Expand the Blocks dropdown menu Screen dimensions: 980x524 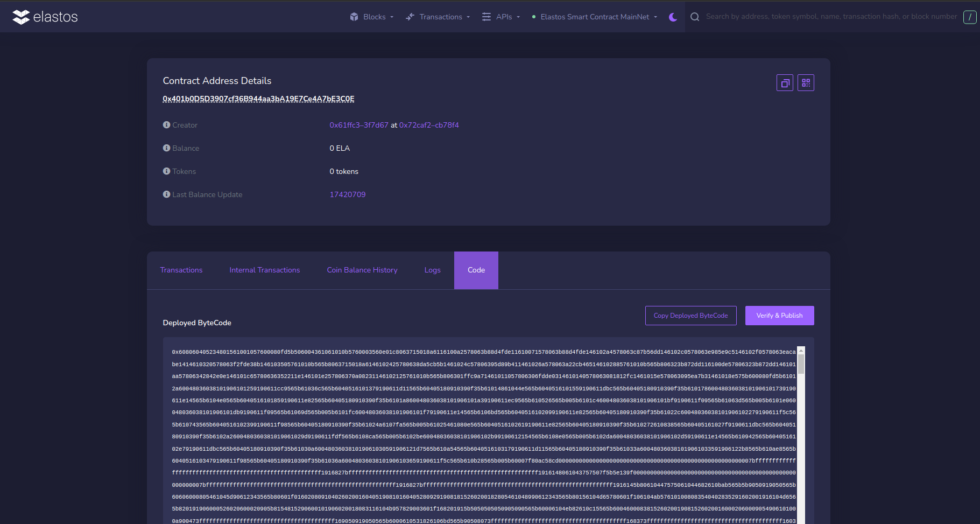pyautogui.click(x=372, y=17)
